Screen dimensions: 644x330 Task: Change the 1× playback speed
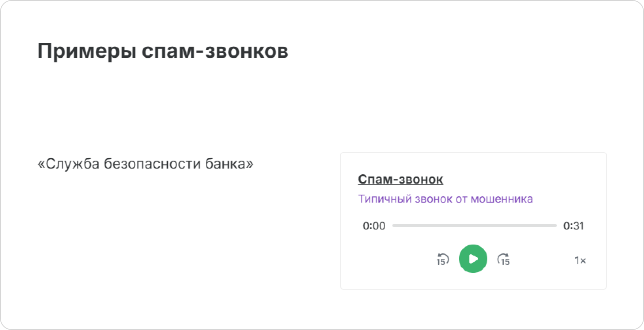(x=580, y=260)
